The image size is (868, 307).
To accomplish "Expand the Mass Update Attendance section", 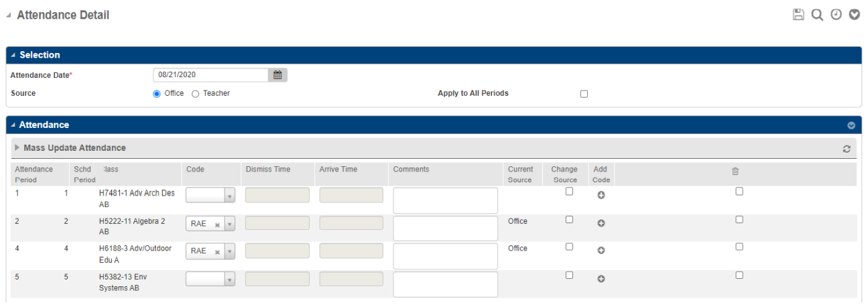I will [17, 148].
